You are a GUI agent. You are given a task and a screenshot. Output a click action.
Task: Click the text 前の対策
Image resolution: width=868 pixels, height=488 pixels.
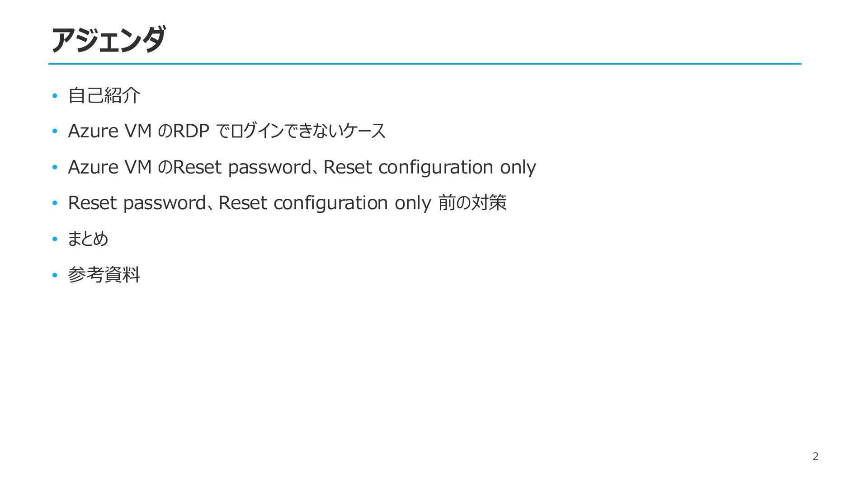tap(472, 202)
